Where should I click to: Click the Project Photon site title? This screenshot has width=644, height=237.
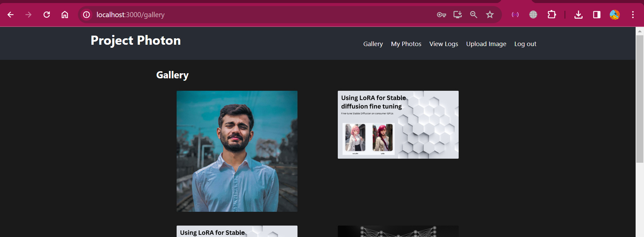coord(136,41)
